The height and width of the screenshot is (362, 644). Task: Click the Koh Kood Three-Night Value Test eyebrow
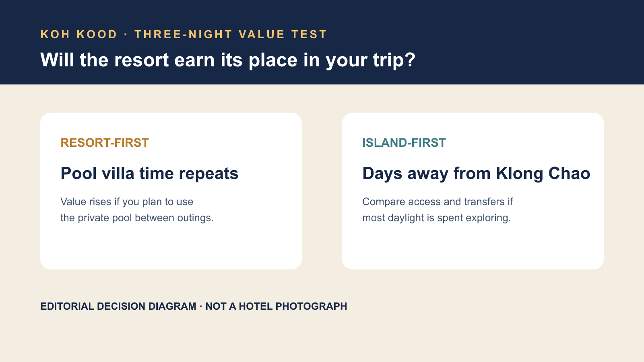click(184, 35)
